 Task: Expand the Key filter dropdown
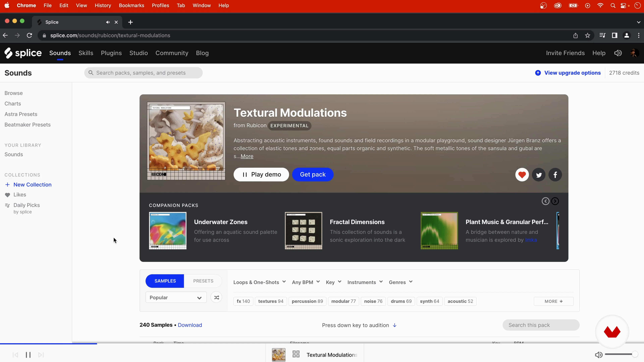tap(334, 282)
